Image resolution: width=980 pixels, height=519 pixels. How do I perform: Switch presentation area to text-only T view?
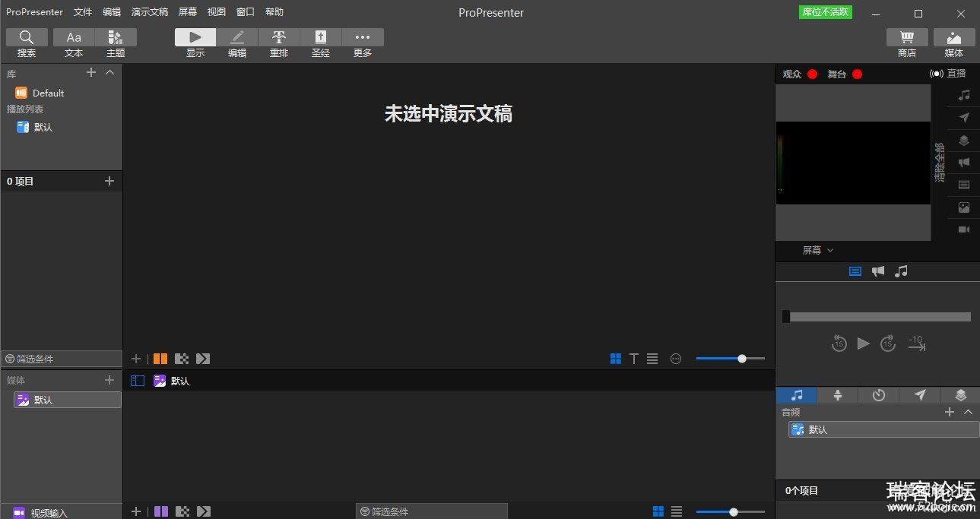click(634, 359)
